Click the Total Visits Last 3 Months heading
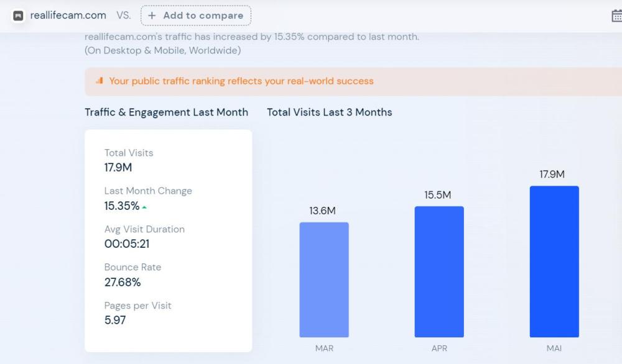622x364 pixels. pyautogui.click(x=329, y=112)
